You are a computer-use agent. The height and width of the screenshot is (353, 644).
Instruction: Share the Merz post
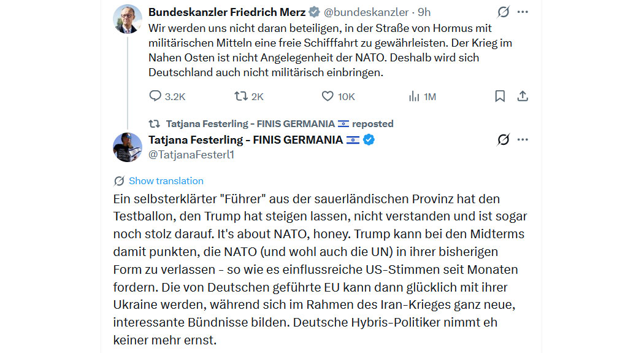tap(523, 96)
